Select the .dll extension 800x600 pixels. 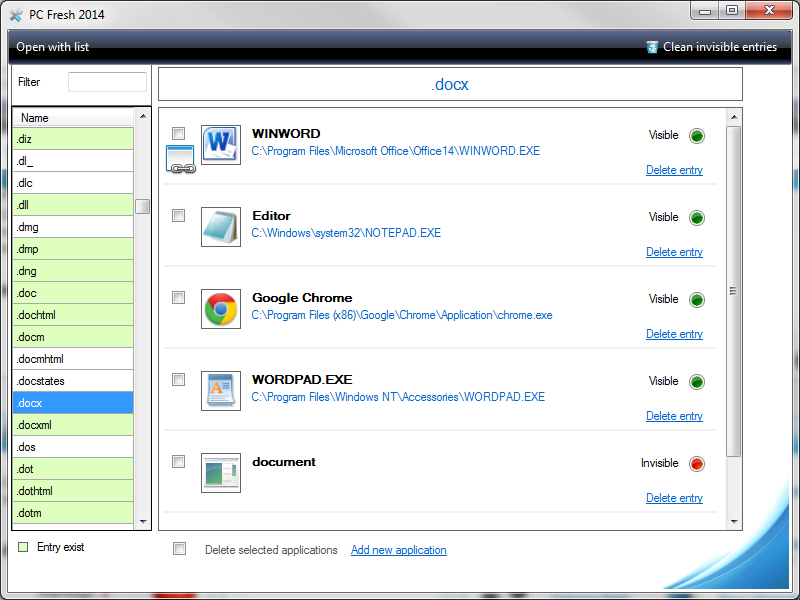73,205
